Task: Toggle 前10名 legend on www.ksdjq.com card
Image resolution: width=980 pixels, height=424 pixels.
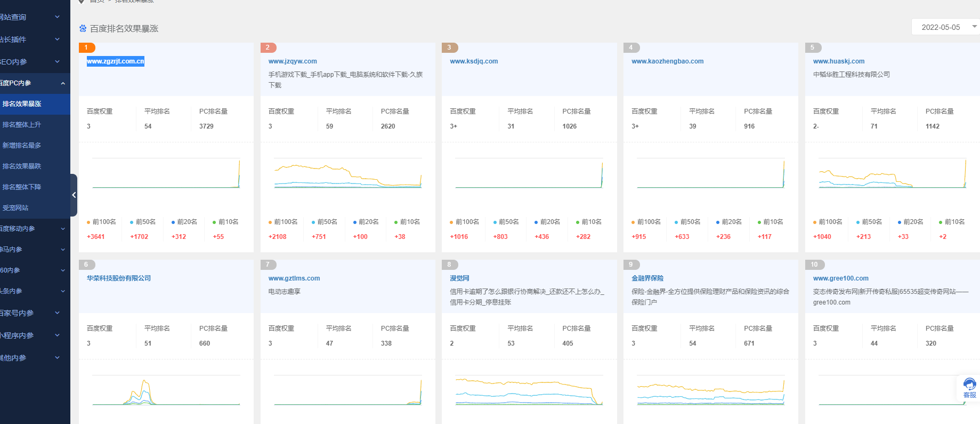Action: coord(589,222)
